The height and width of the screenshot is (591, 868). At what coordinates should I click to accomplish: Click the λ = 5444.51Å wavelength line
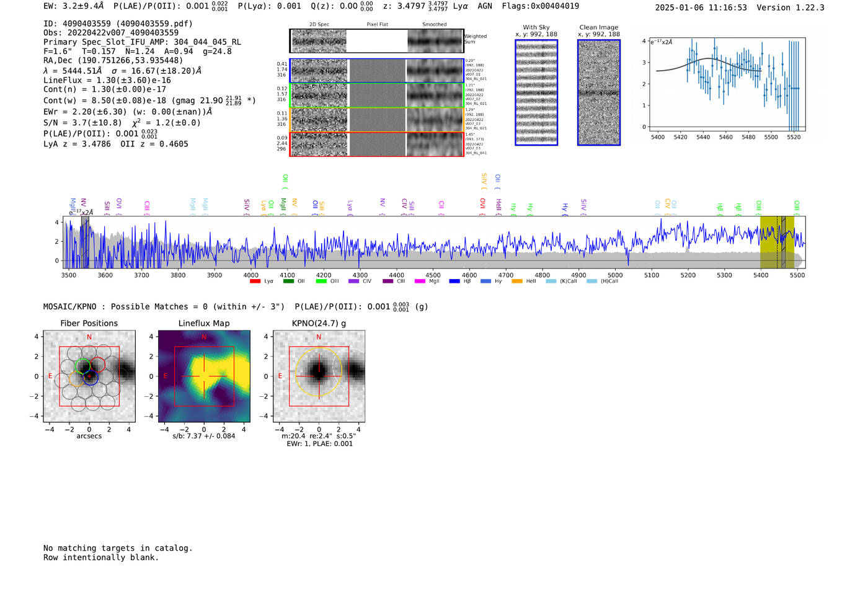click(x=122, y=71)
